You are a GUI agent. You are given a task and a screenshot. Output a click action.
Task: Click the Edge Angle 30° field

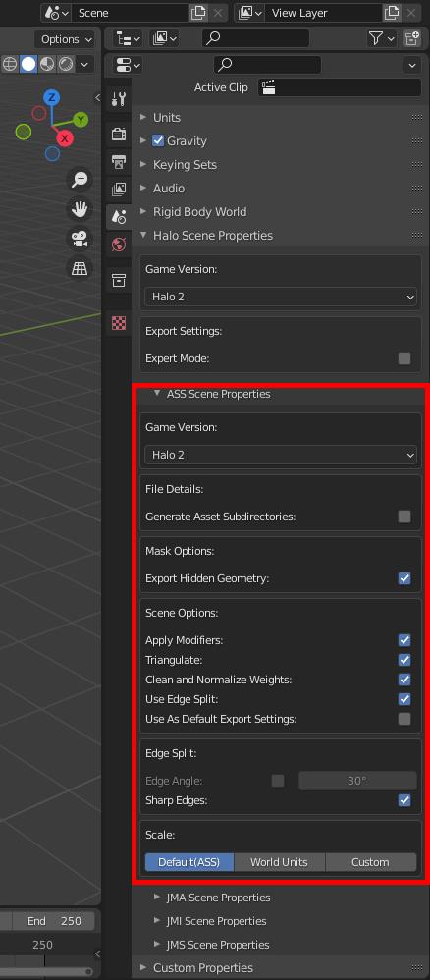(x=357, y=780)
